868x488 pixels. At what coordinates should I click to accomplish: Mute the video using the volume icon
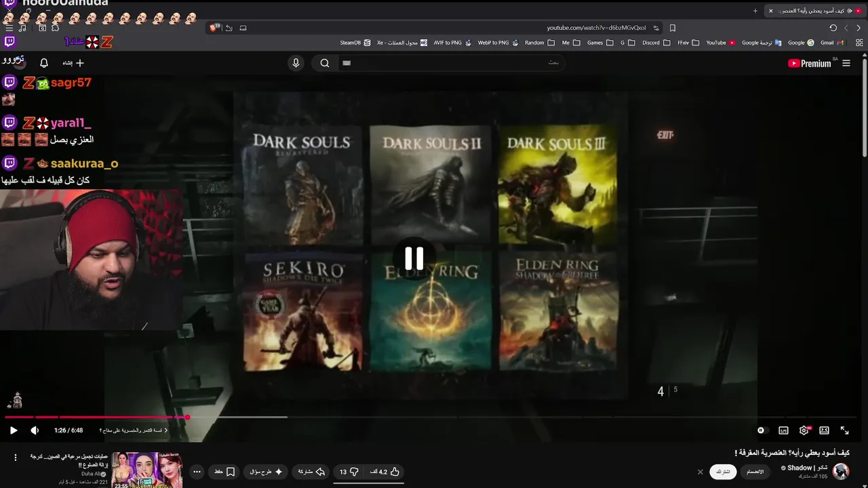point(35,430)
